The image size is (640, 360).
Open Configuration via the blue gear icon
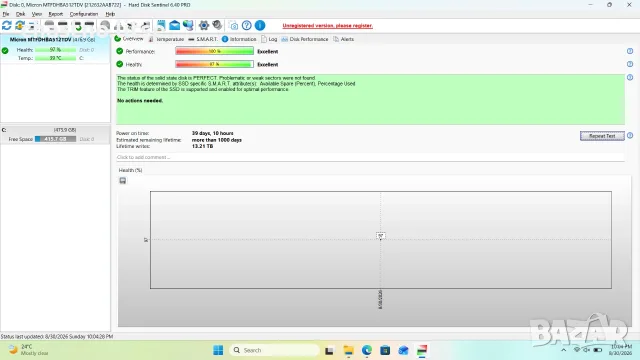[204, 25]
